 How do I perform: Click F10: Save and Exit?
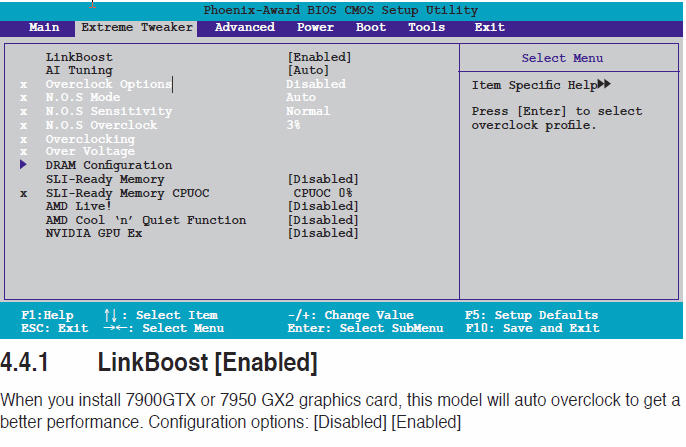(532, 328)
